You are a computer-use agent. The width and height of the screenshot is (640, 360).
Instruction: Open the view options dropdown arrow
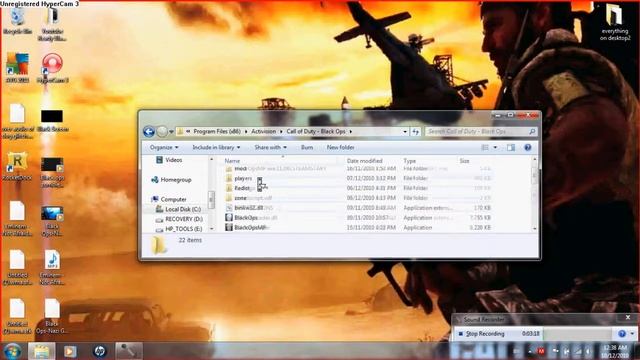[x=495, y=147]
